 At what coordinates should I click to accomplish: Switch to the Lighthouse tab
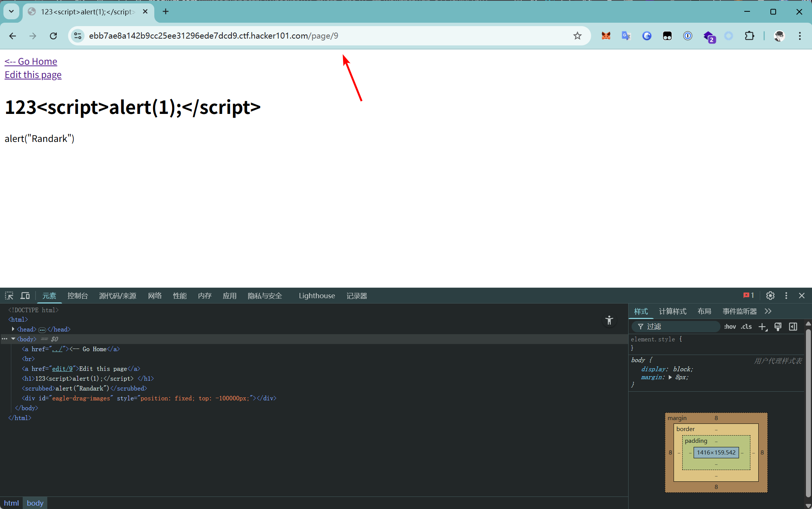coord(317,296)
